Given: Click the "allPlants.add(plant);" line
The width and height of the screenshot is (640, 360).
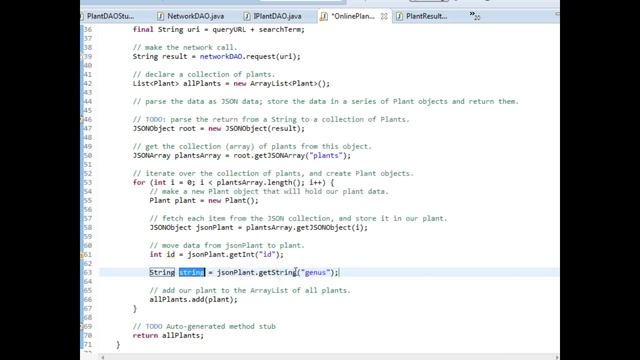Looking at the screenshot, I should (193, 300).
